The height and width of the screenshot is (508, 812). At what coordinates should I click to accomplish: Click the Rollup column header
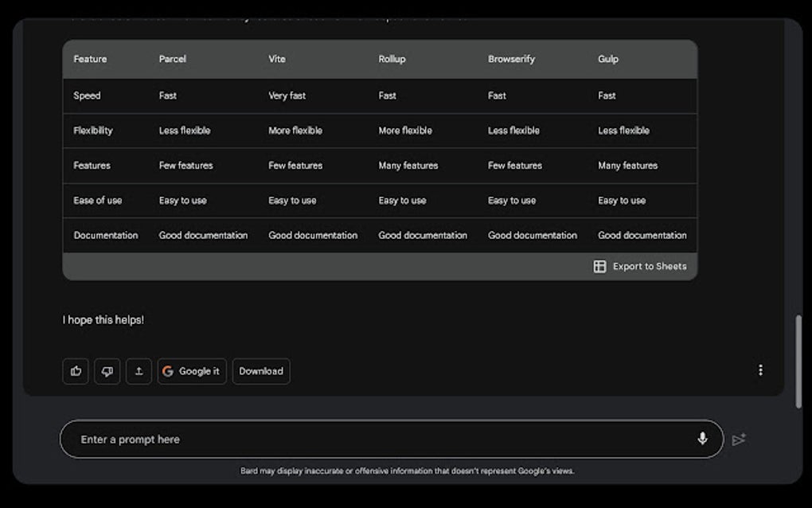point(392,59)
